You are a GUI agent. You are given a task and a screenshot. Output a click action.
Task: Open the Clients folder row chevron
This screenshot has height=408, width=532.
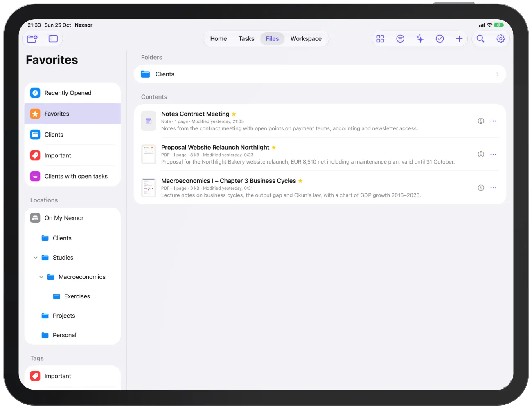[x=498, y=74]
